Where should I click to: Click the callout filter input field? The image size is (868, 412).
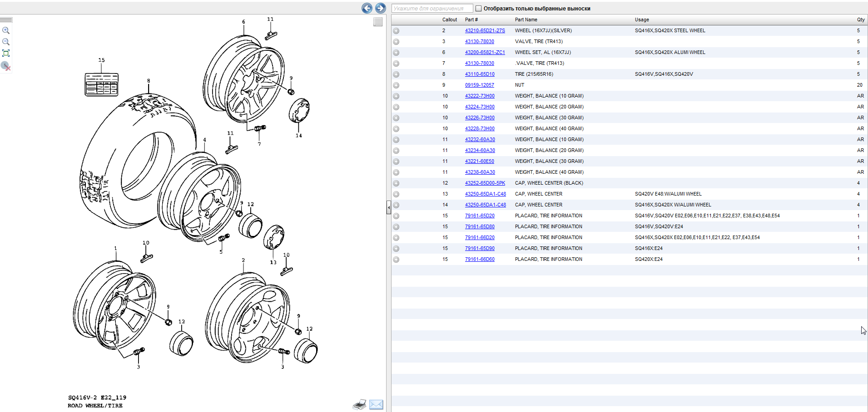coord(432,9)
